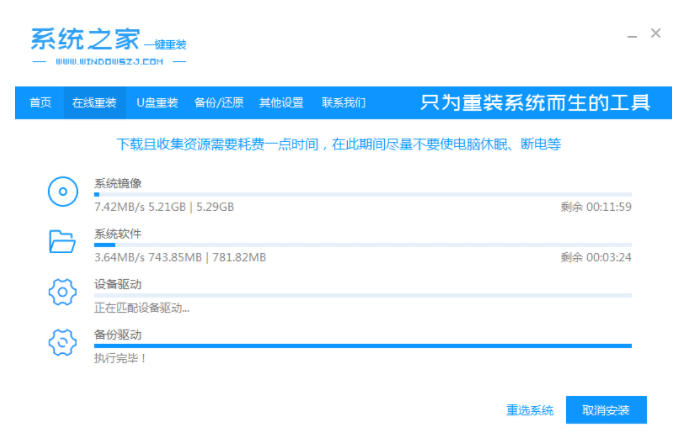Open the 其他设置 tab

281,103
